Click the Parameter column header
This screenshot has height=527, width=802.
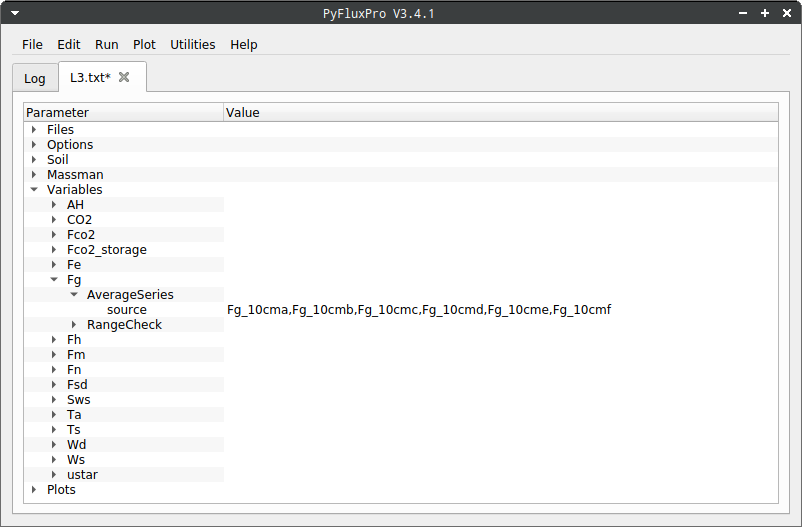tap(124, 113)
